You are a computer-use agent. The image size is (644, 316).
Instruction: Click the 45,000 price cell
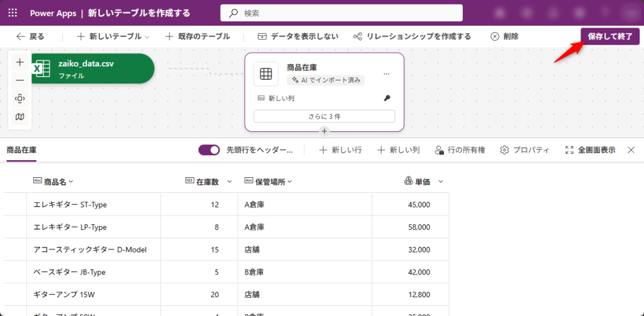410,204
